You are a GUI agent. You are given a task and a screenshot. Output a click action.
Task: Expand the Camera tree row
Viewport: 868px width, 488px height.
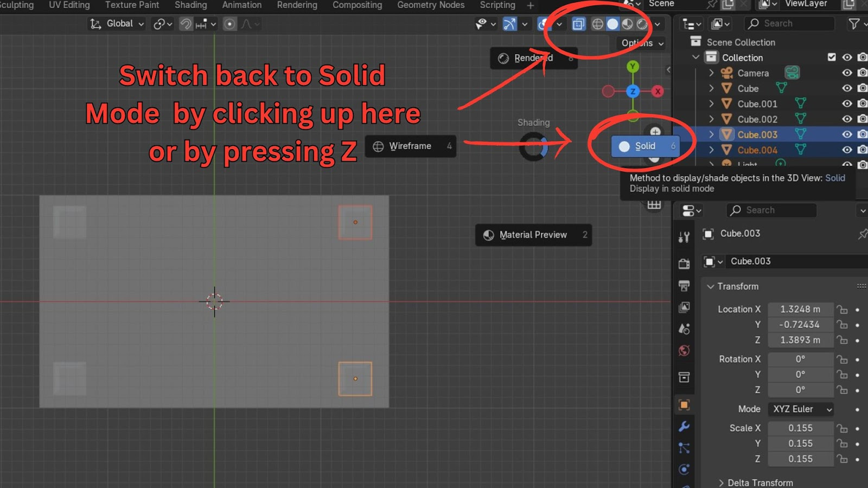tap(711, 73)
